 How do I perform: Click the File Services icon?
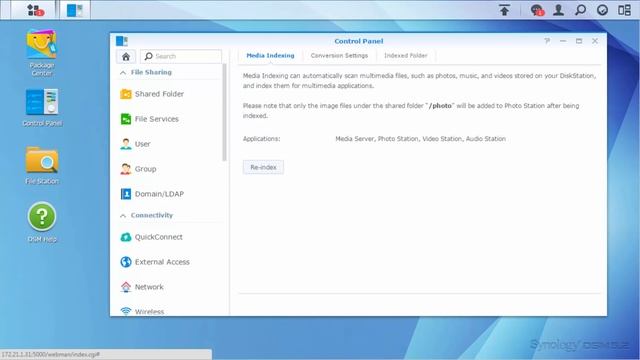pyautogui.click(x=126, y=119)
